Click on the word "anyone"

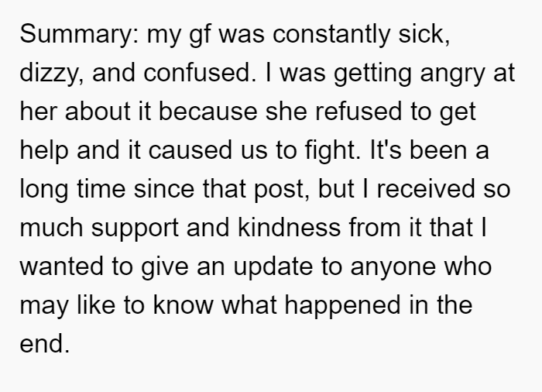[x=393, y=266]
